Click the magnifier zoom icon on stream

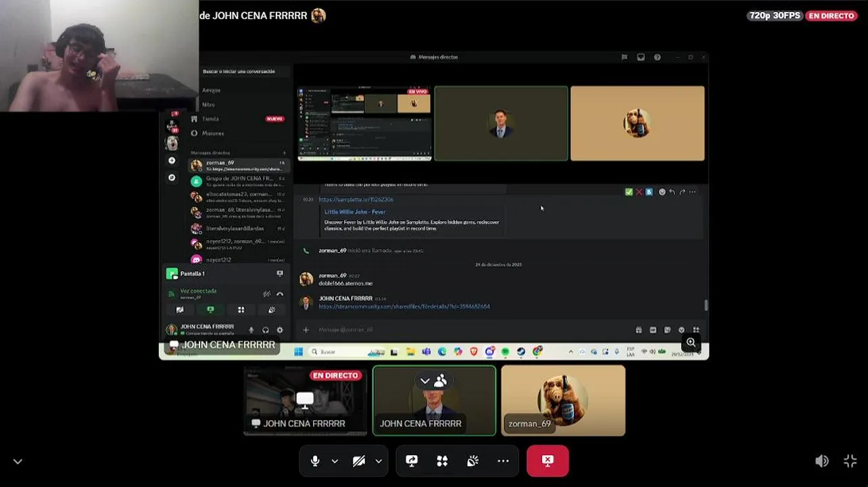[691, 342]
